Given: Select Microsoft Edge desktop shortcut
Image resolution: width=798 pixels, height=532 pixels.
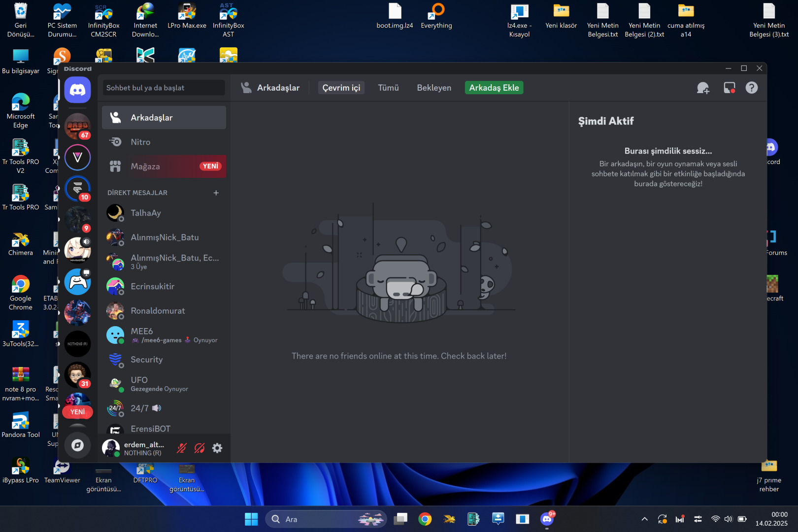Looking at the screenshot, I should pos(21,111).
